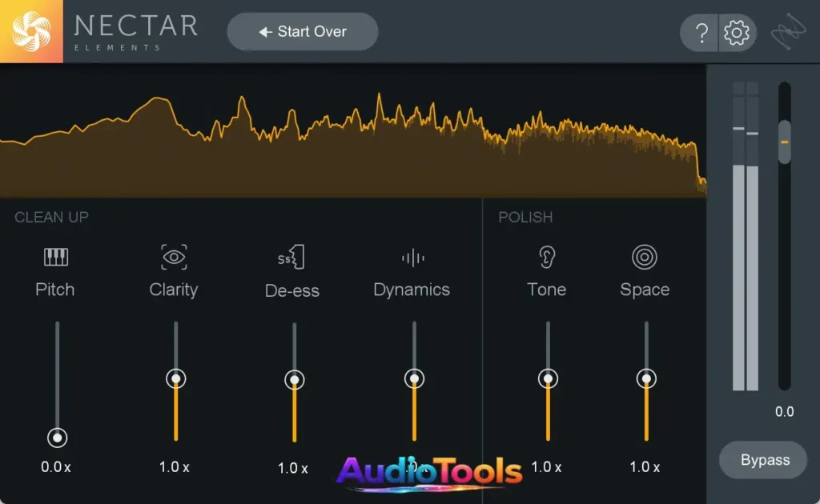Grab the Clarity slider handle

pos(174,377)
